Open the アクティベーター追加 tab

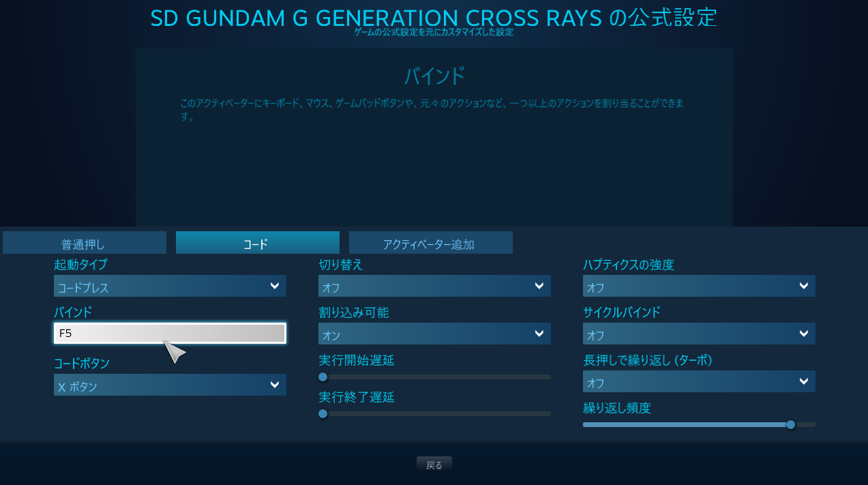click(x=431, y=243)
